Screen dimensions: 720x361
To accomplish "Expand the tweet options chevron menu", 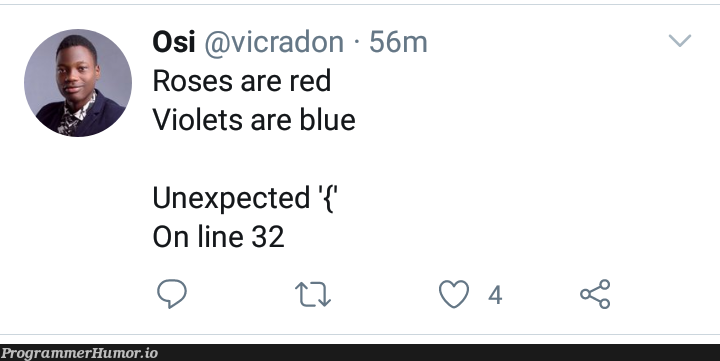I will [x=680, y=40].
